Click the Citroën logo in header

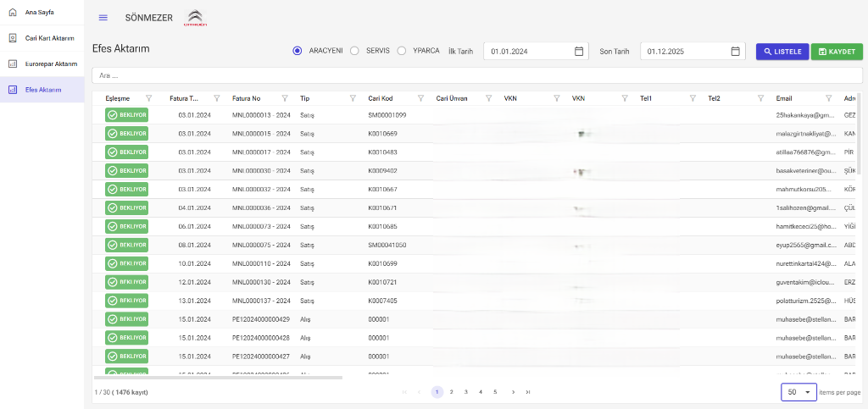point(195,18)
